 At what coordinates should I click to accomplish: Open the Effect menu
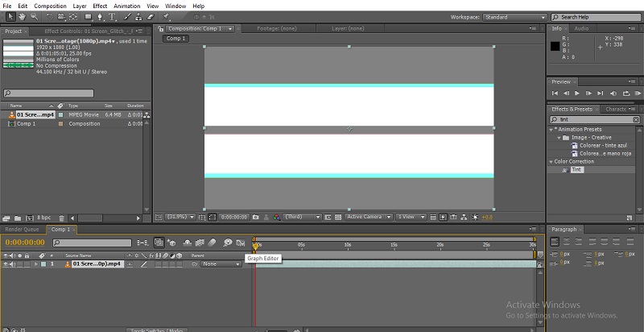pyautogui.click(x=100, y=6)
